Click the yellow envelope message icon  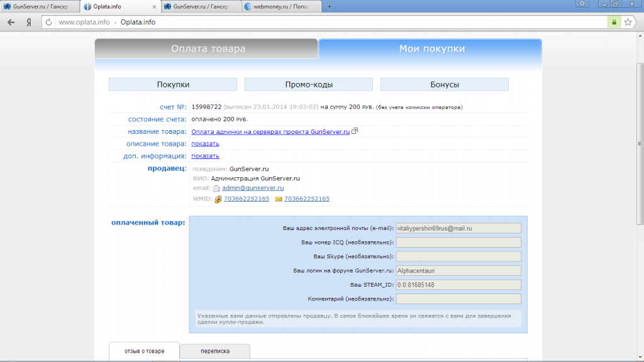[x=279, y=199]
